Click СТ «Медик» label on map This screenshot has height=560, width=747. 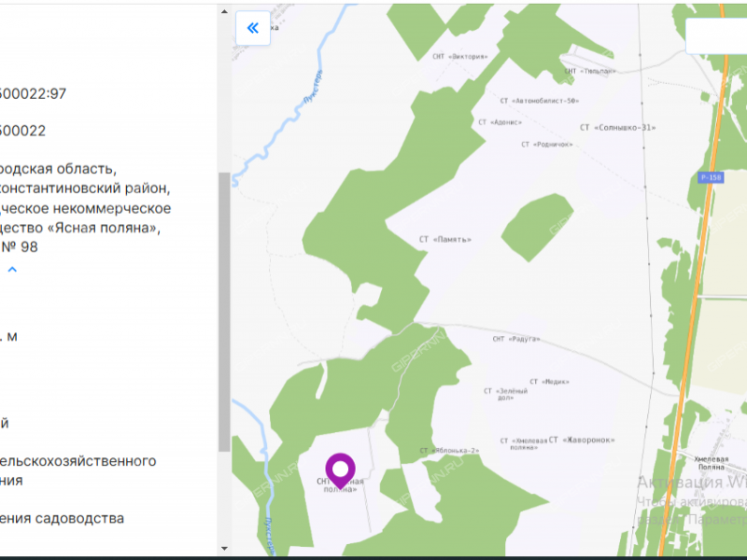pyautogui.click(x=549, y=381)
